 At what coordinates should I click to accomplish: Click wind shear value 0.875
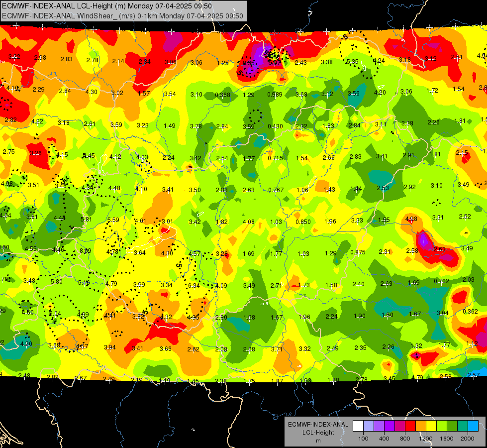click(358, 252)
